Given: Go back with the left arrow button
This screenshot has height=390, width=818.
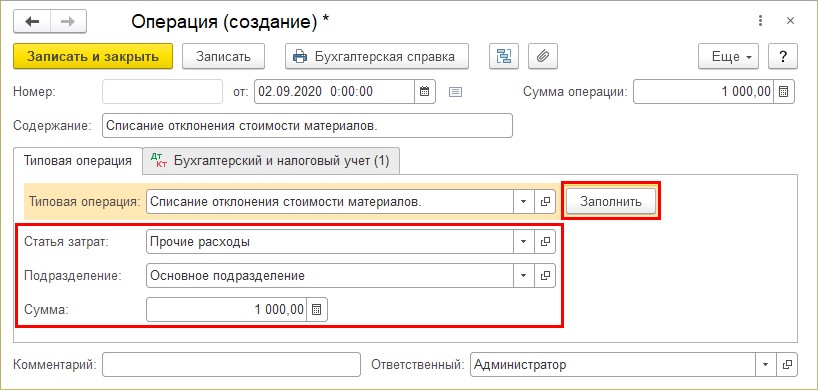Looking at the screenshot, I should [32, 21].
